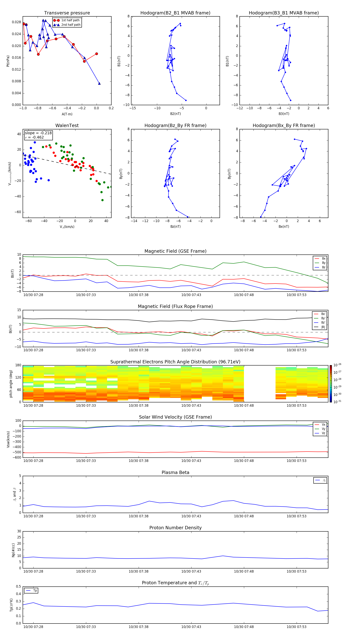The image size is (351, 644).
Task: Click the 'Bx(nT)' axis label under hodogram
Action: [x=284, y=227]
